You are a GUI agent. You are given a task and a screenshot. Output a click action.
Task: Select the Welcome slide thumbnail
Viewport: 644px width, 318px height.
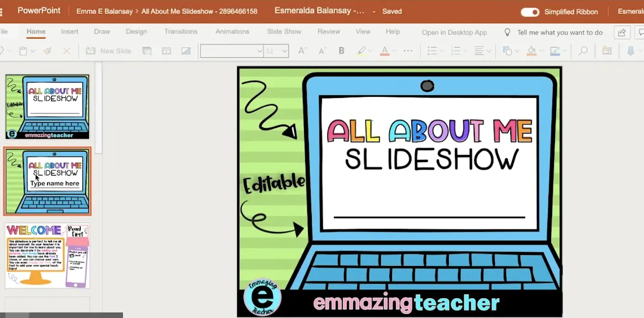(x=48, y=256)
